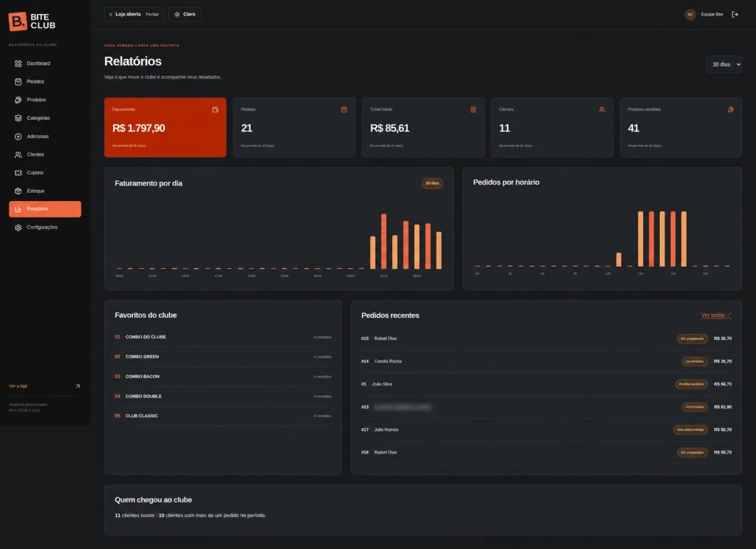Click the receipt icon on Ticket médio card
The width and height of the screenshot is (756, 549).
[x=473, y=109]
